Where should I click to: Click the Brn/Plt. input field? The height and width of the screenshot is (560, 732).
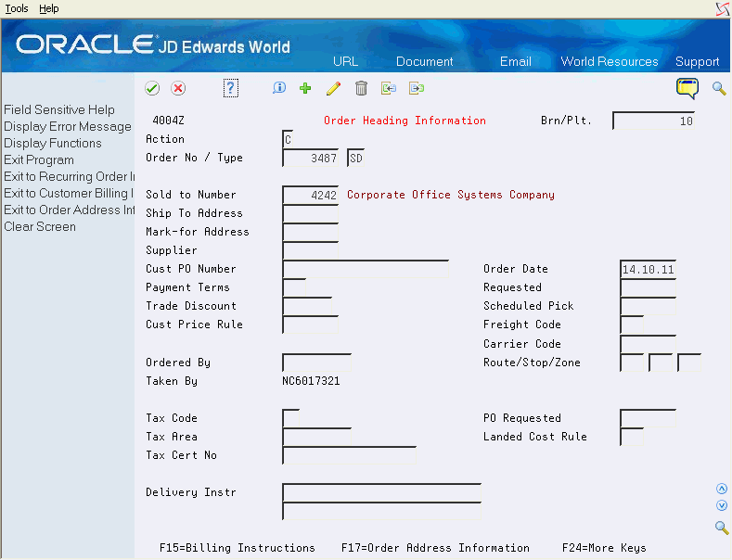point(653,121)
